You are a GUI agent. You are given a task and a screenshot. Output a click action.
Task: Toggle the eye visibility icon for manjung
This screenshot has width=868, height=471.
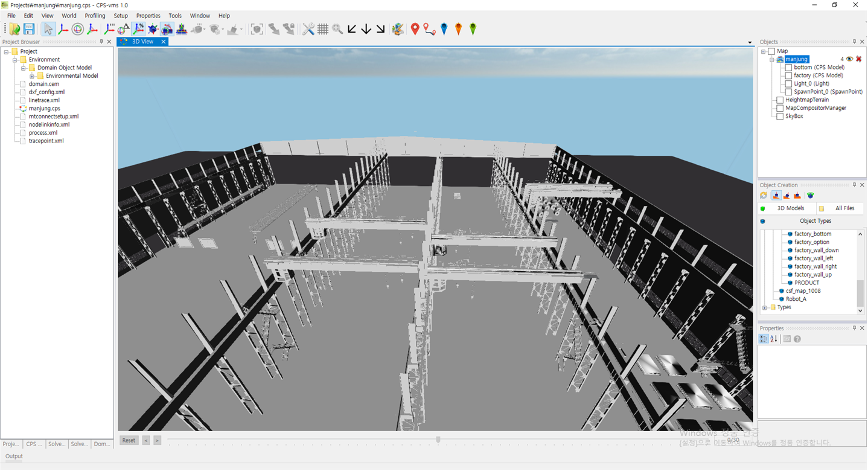tap(849, 59)
